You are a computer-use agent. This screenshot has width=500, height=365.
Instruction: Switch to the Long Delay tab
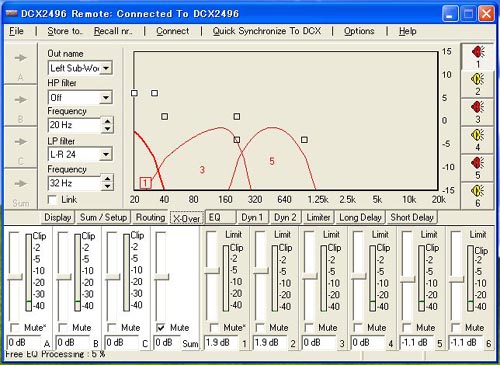360,217
